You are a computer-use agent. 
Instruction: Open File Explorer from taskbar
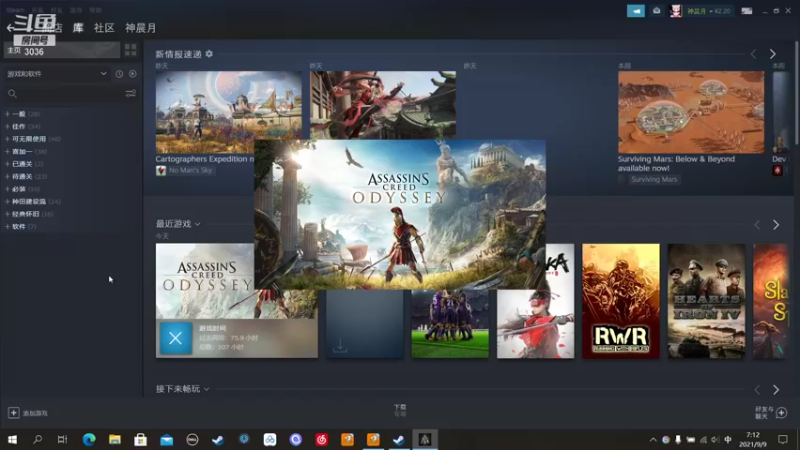click(115, 439)
